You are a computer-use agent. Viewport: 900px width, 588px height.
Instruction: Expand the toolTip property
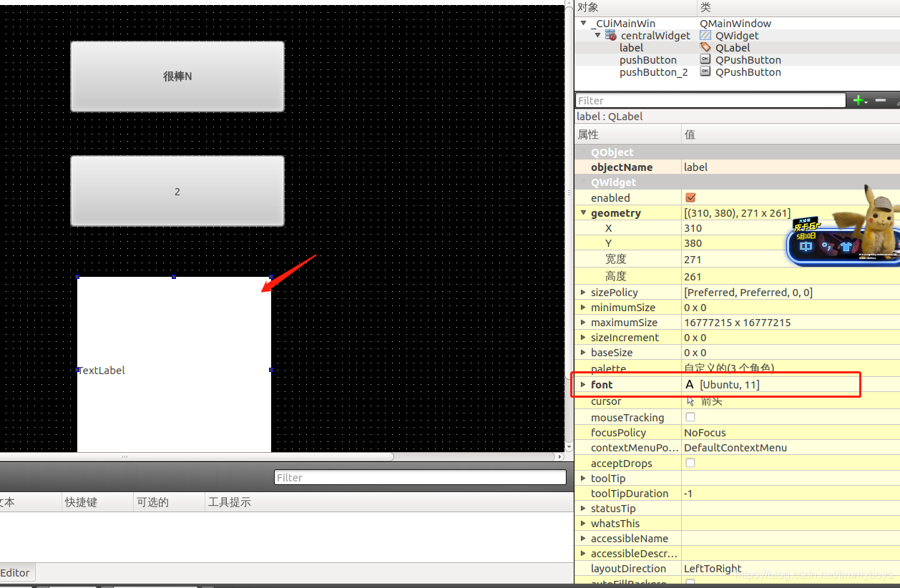coord(583,478)
